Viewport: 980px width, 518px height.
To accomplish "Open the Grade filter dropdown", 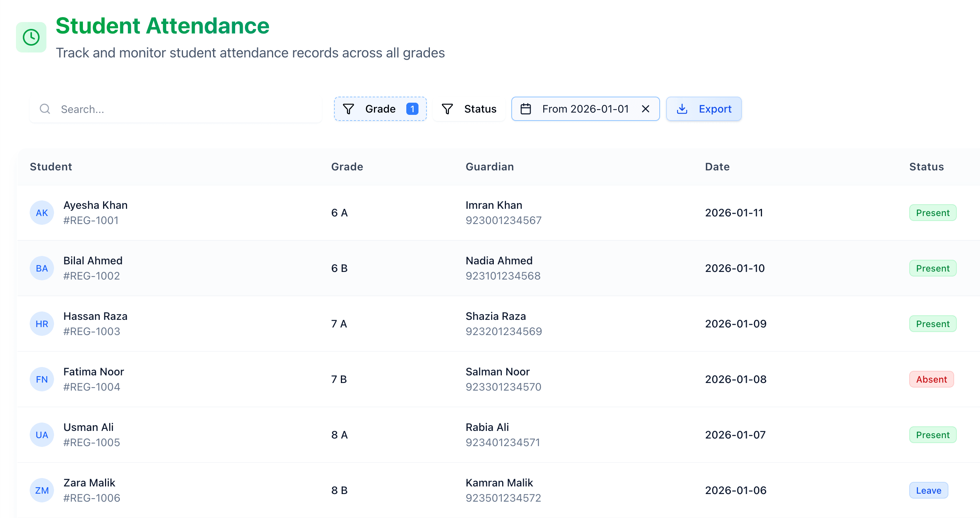I will pos(380,109).
